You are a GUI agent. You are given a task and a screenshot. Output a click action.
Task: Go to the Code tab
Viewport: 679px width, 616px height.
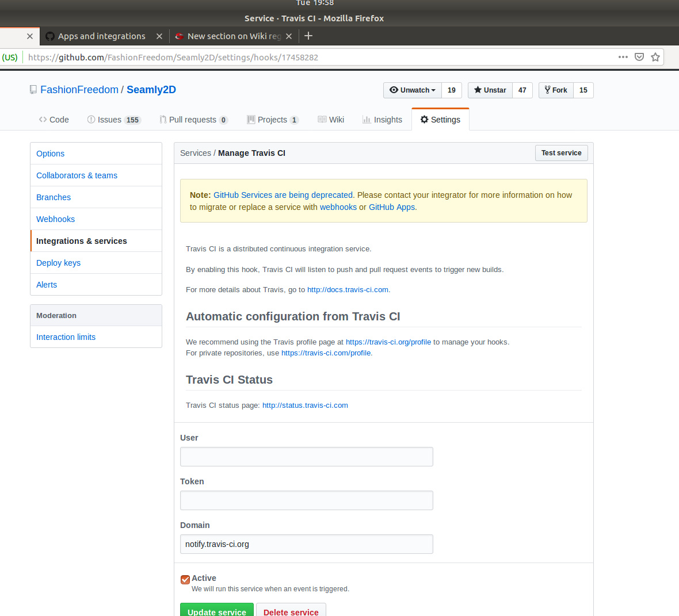click(54, 120)
